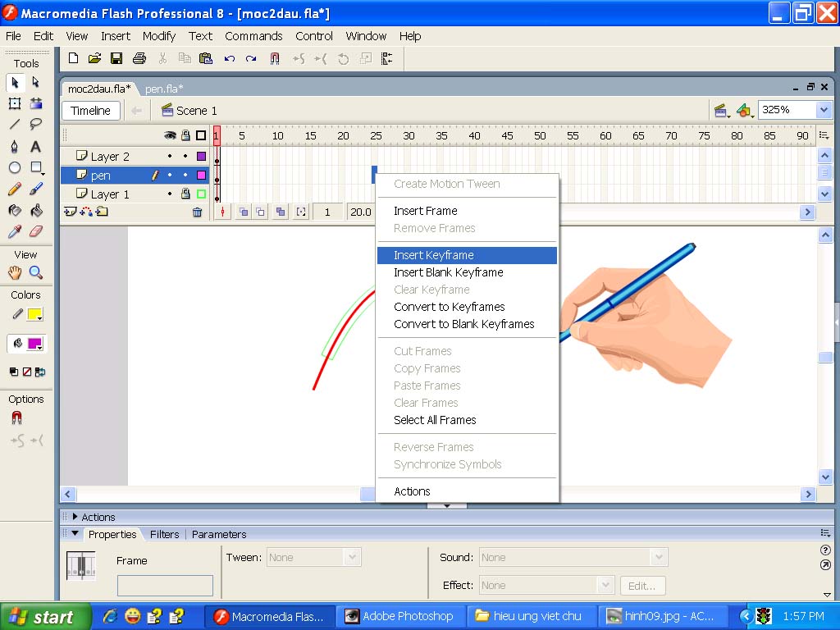
Task: Select the Pen tool in Tools
Action: 15,146
